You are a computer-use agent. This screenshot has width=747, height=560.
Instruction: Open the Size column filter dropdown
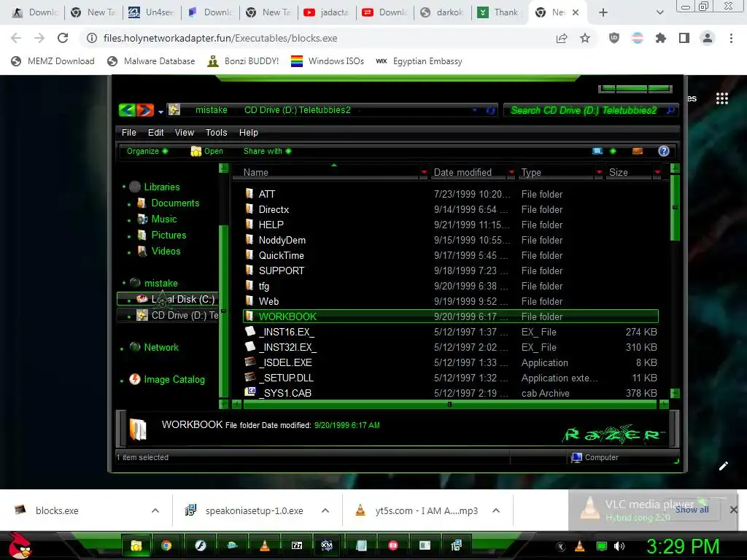657,172
